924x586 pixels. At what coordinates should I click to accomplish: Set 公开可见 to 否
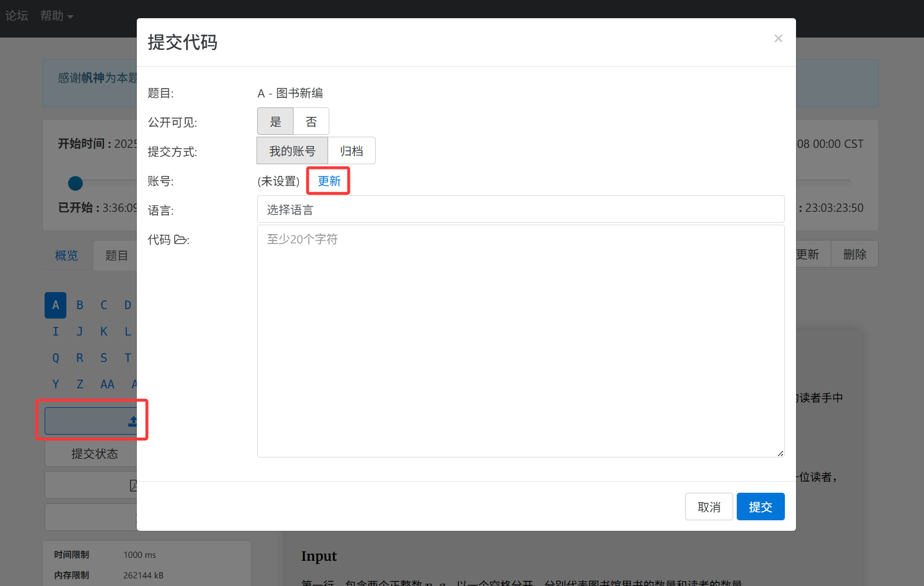[311, 122]
